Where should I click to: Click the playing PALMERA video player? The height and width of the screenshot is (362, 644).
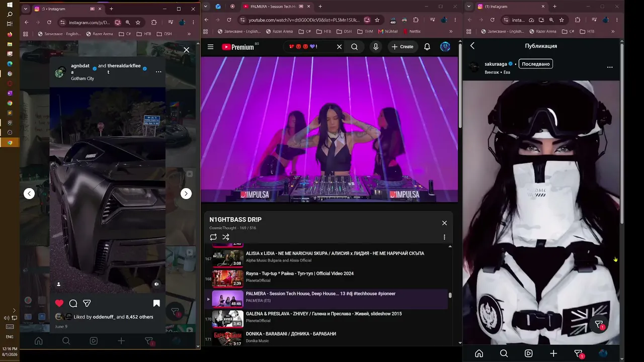(330, 129)
